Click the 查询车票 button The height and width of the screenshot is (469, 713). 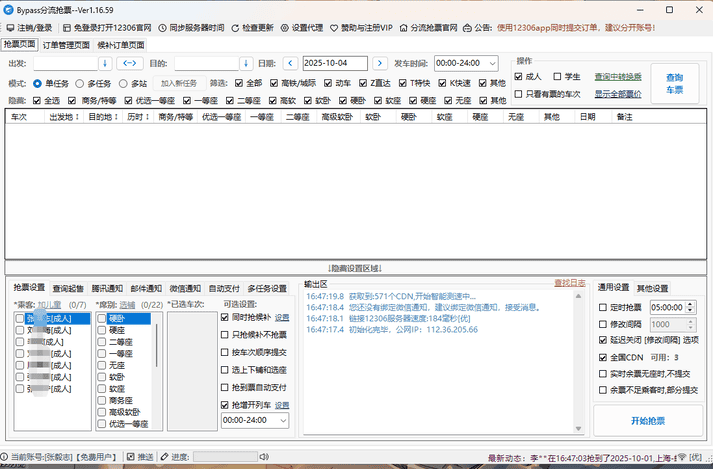pyautogui.click(x=675, y=84)
